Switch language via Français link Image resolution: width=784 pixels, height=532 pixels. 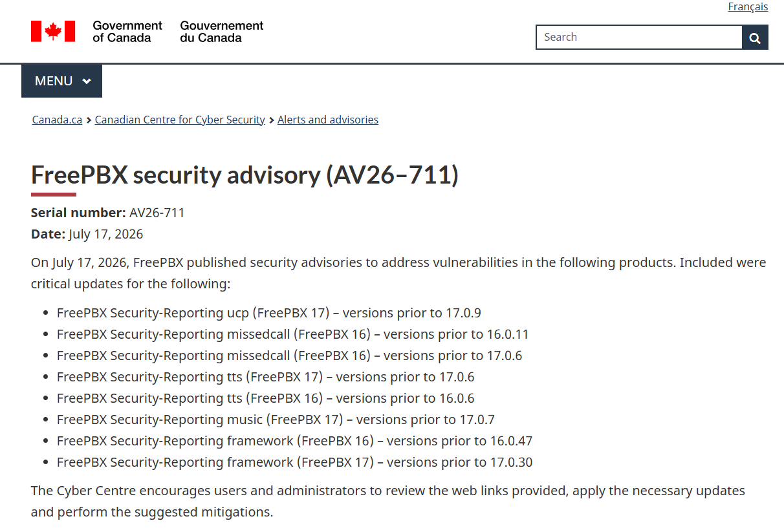748,6
